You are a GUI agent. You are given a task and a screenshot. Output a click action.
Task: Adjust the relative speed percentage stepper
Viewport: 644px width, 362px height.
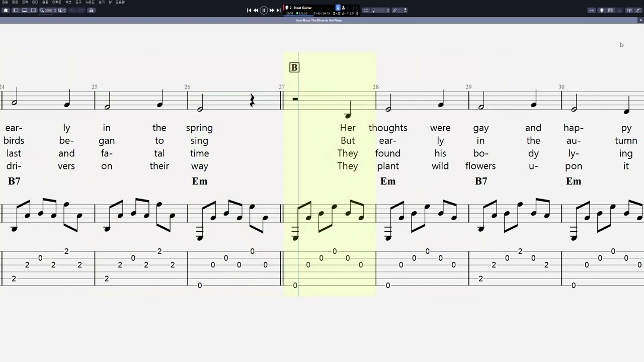coord(388,10)
